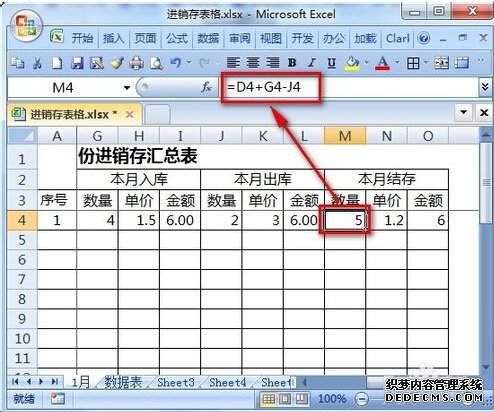Image resolution: width=494 pixels, height=412 pixels.
Task: Open the Name Box dropdown arrow
Action: tap(127, 88)
